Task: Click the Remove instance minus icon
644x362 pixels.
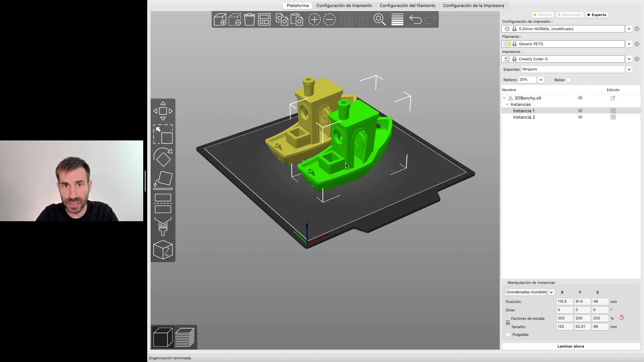Action: pos(329,19)
